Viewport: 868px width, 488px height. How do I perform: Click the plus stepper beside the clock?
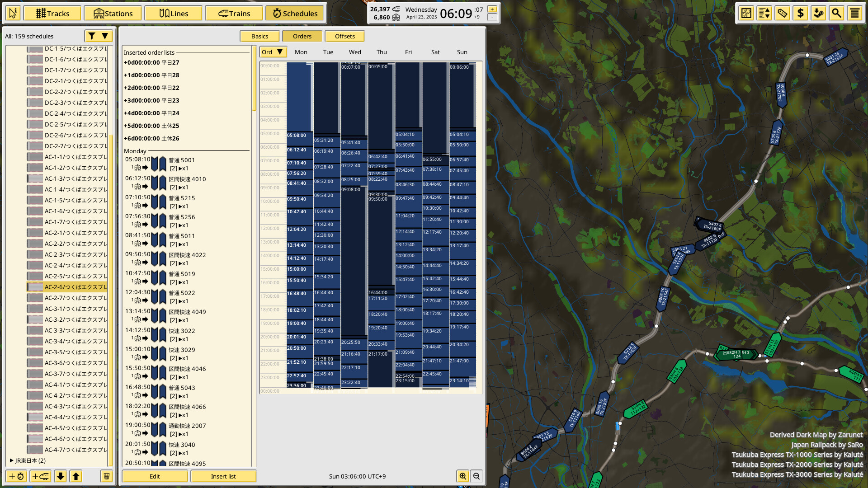point(492,8)
